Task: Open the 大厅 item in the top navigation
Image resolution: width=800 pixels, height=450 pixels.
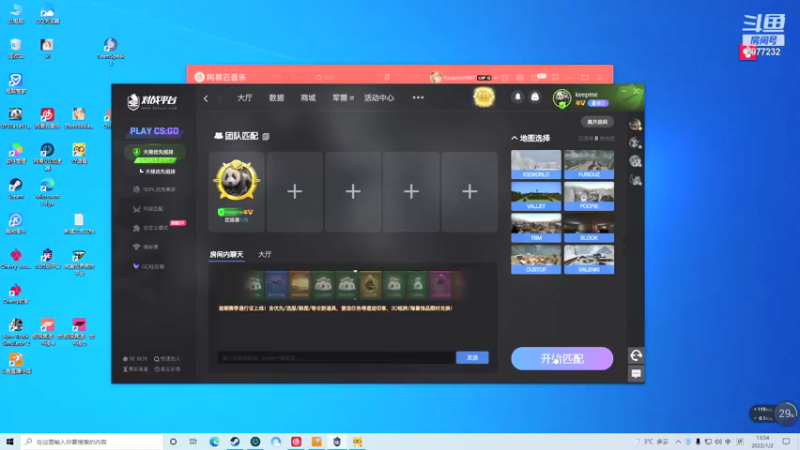Action: pyautogui.click(x=244, y=97)
